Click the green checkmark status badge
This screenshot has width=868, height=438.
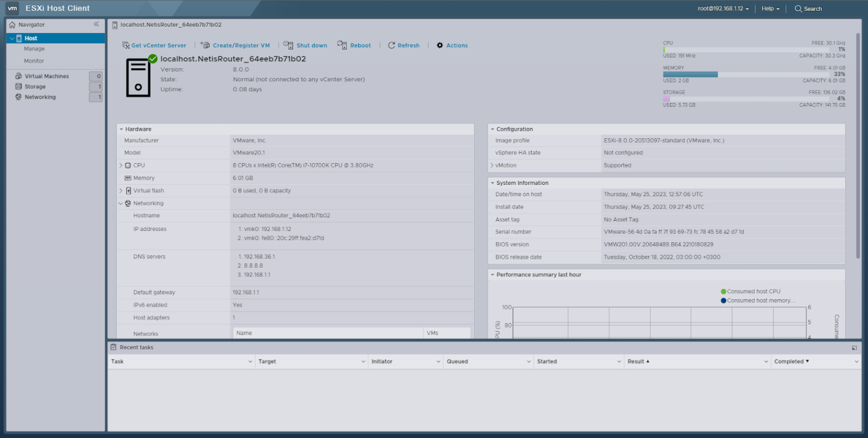coord(153,59)
